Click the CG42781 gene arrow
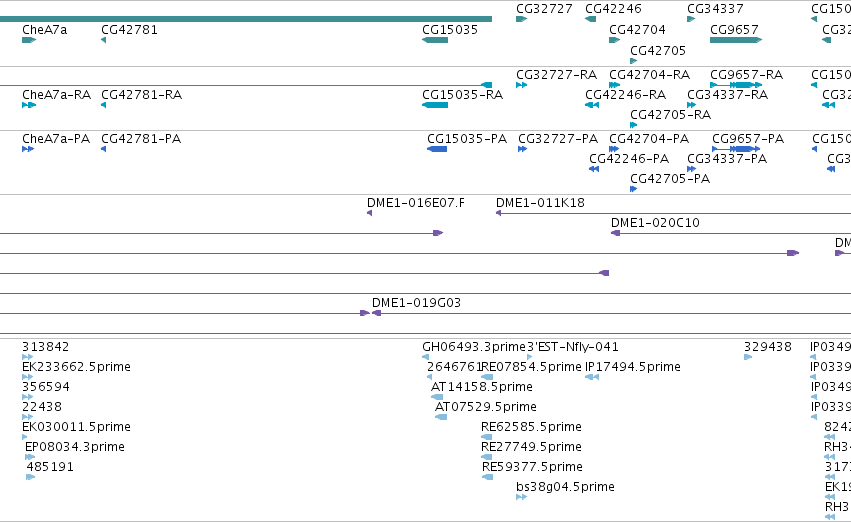851x522 pixels. [x=104, y=40]
